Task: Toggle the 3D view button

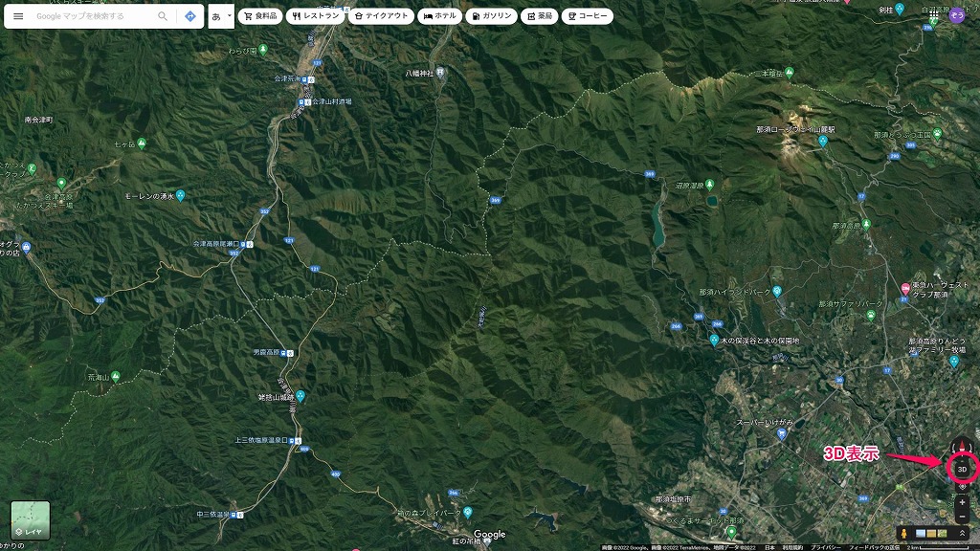Action: (962, 469)
